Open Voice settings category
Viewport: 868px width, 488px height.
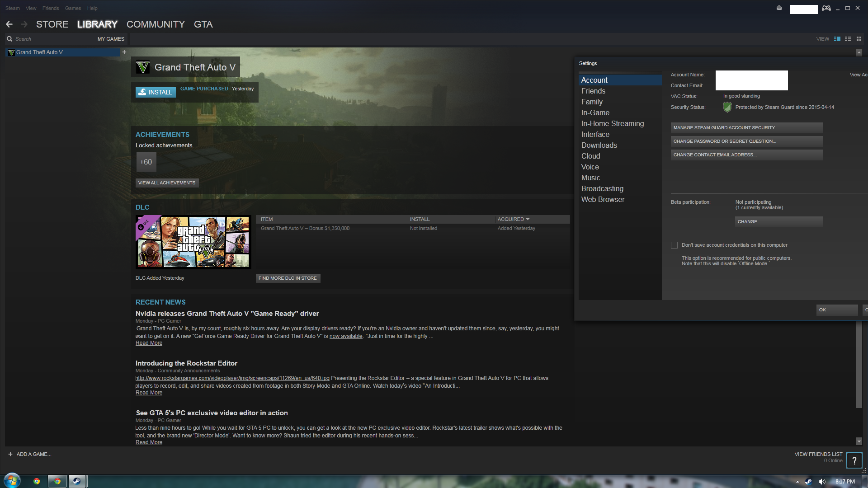620,167
